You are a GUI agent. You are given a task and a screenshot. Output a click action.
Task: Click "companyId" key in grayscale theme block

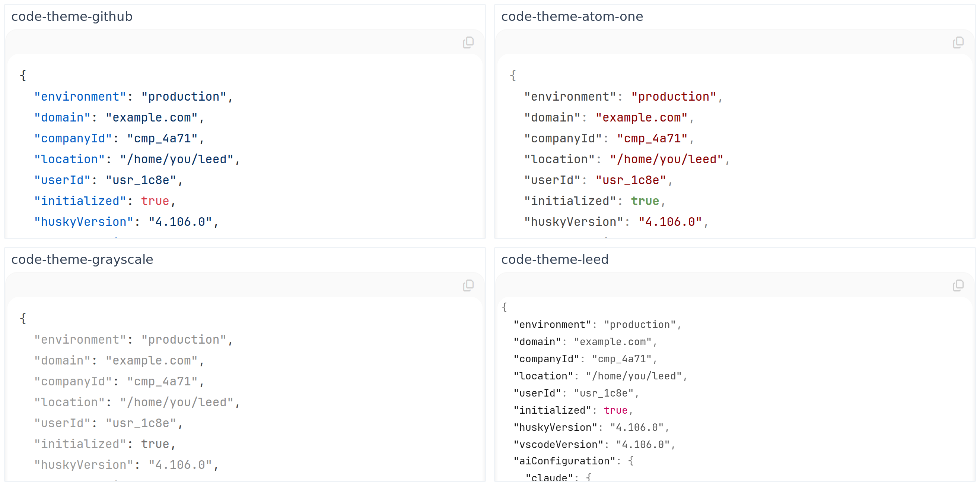tap(73, 382)
